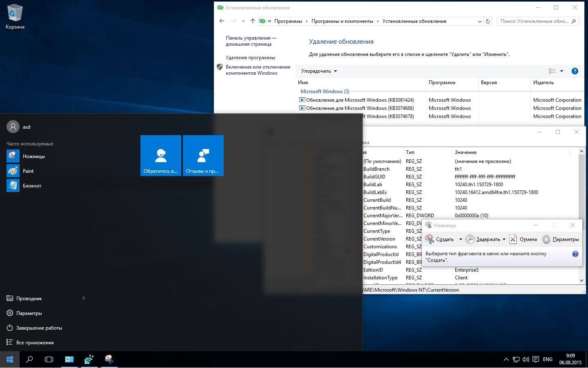Click Значение column header in registry

click(511, 152)
